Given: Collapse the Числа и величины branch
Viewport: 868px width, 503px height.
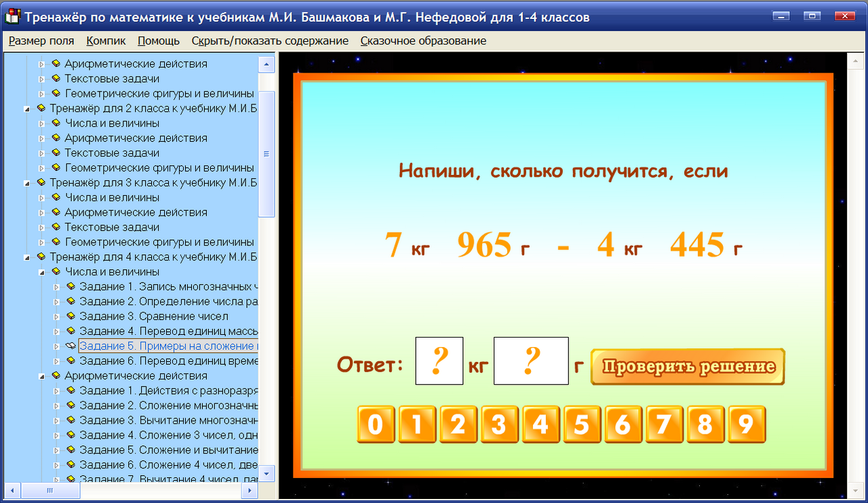Looking at the screenshot, I should coord(43,271).
